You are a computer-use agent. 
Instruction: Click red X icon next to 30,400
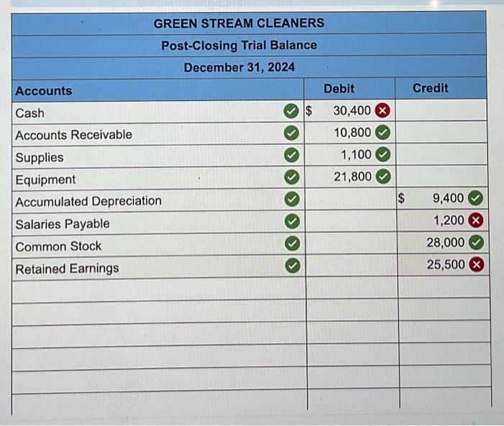(382, 111)
